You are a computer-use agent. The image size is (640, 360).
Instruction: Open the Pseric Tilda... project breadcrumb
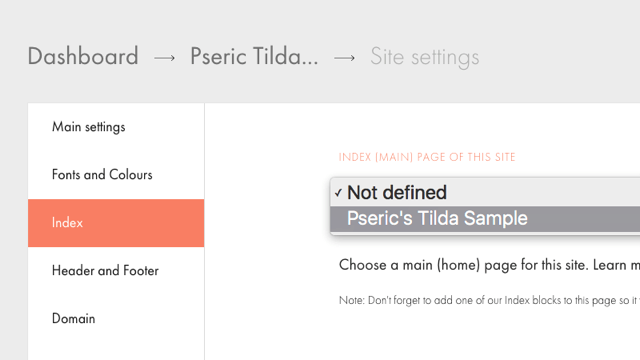[254, 56]
